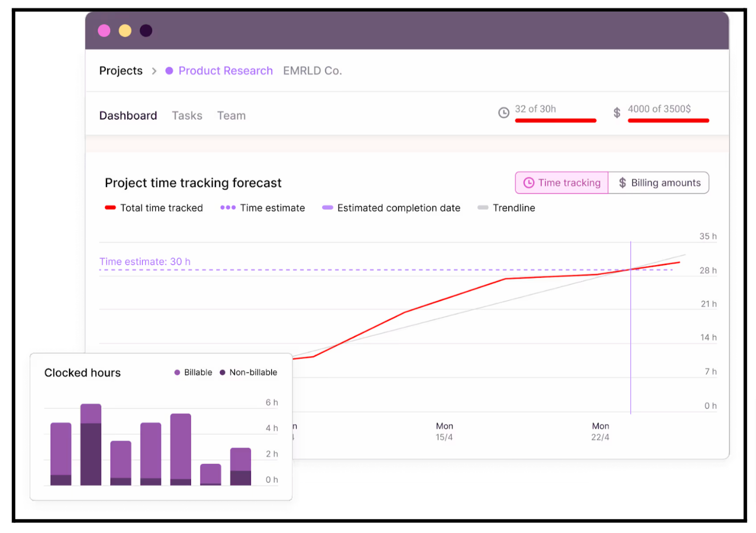Click the dollar icon beside "4000 of 3500$"

click(x=616, y=112)
